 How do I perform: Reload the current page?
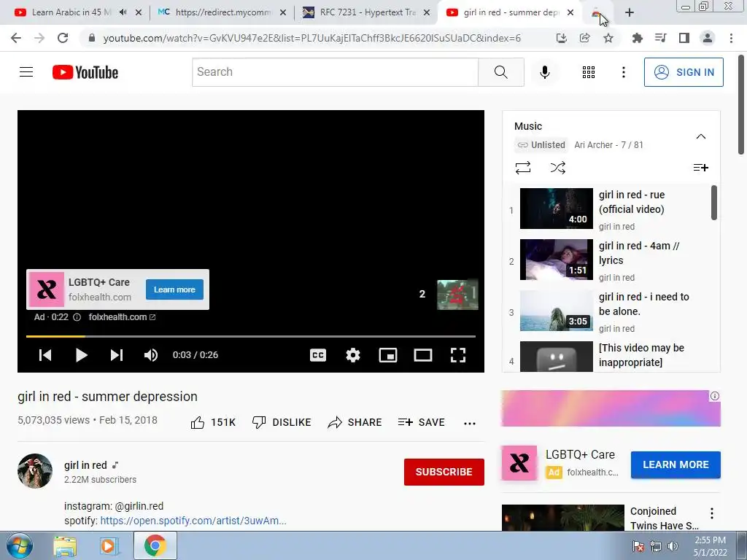(x=63, y=38)
